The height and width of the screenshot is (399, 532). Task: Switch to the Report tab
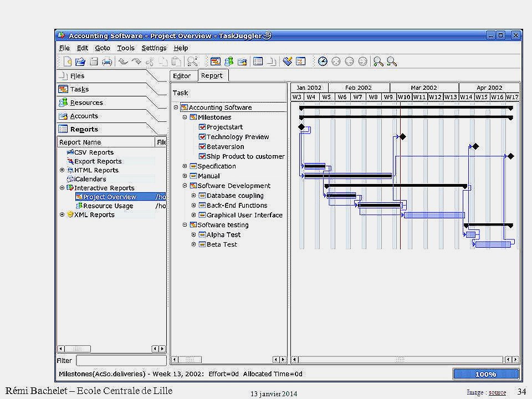212,75
